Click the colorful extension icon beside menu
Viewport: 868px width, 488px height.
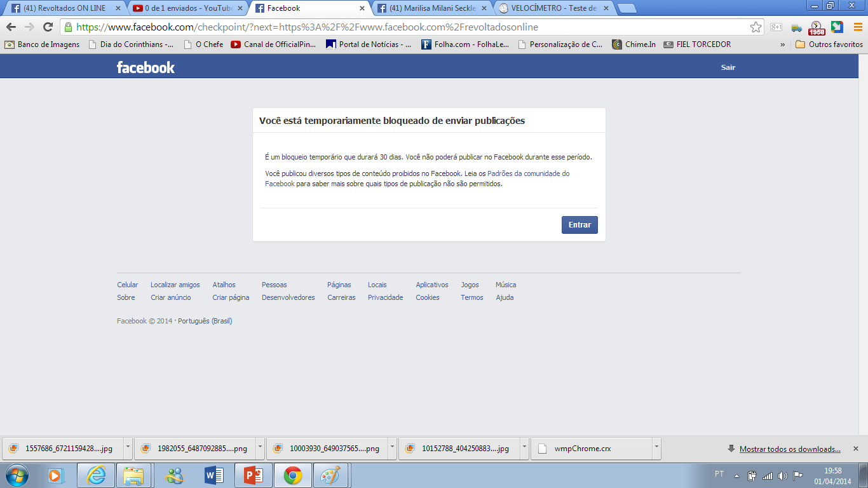(837, 27)
